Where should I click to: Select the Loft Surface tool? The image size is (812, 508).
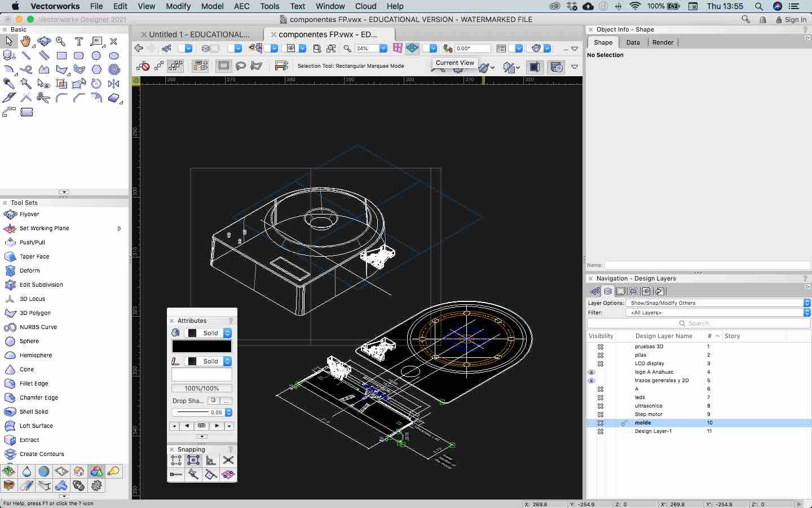pyautogui.click(x=36, y=426)
